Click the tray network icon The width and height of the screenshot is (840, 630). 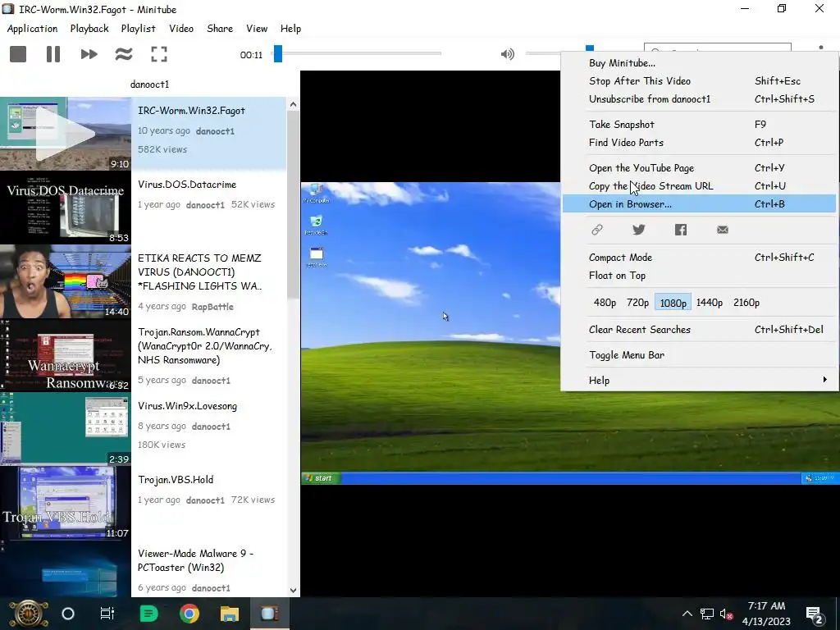(706, 614)
